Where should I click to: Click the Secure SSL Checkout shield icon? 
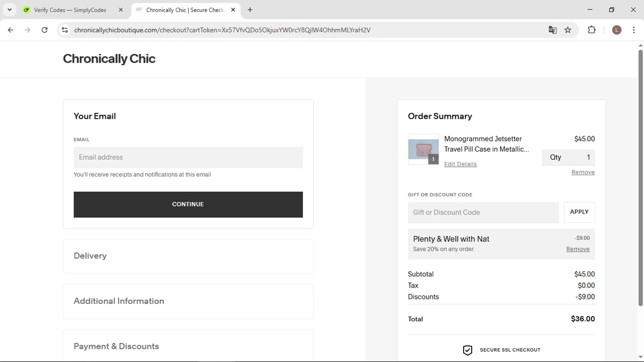click(468, 350)
